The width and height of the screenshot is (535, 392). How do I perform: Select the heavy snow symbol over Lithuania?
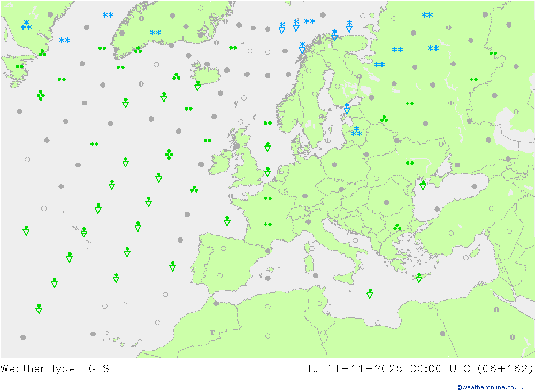point(356,132)
